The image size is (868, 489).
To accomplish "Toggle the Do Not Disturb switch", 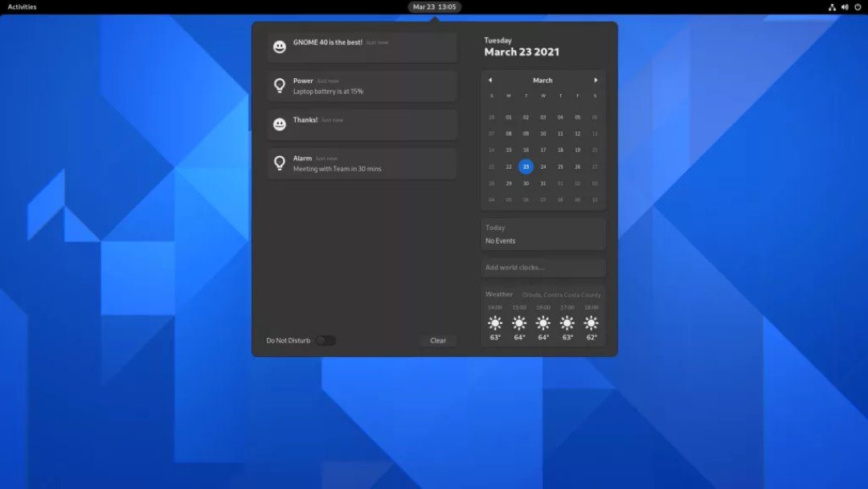I will pyautogui.click(x=325, y=340).
